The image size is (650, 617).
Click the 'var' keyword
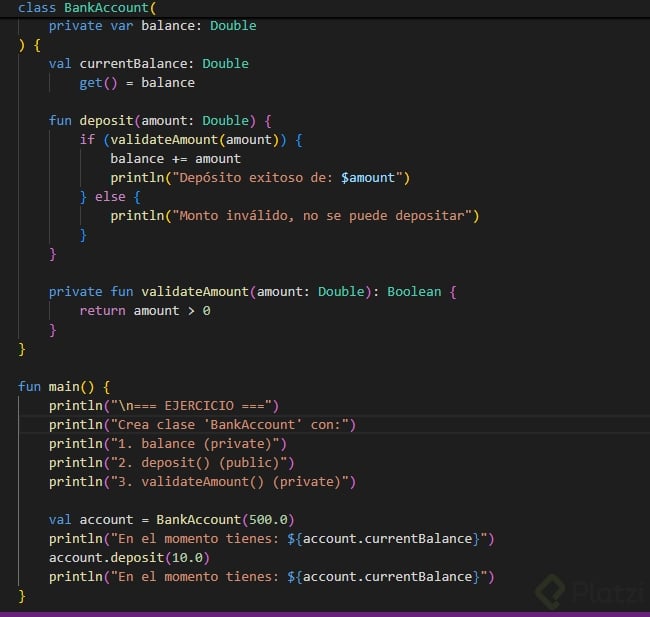(122, 26)
